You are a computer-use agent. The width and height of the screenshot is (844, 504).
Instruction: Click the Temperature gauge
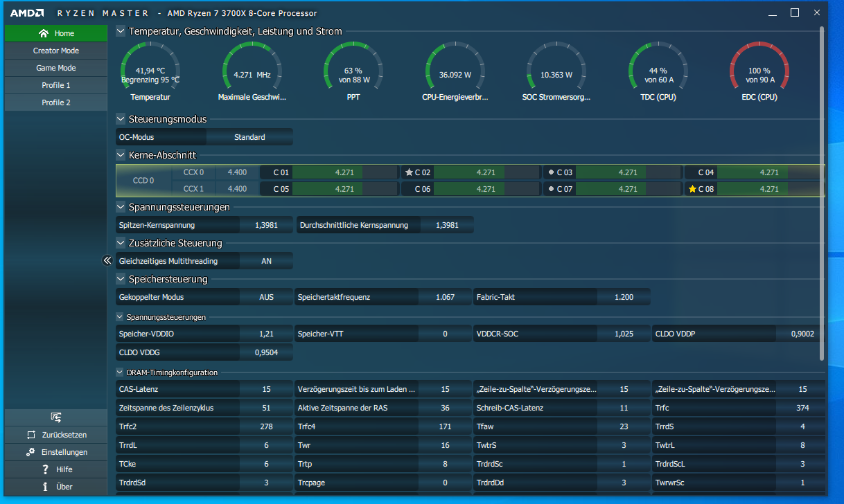point(150,72)
